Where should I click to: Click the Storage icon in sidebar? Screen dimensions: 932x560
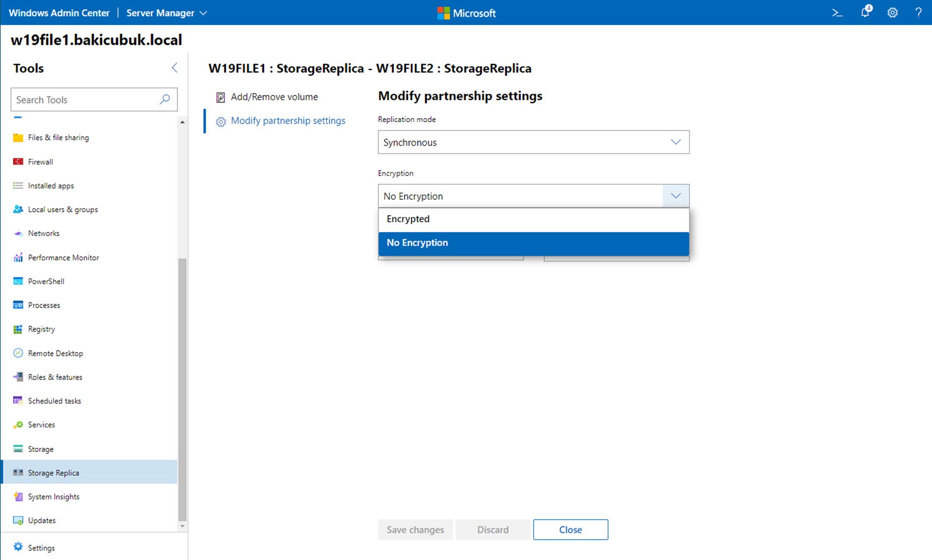pyautogui.click(x=18, y=449)
